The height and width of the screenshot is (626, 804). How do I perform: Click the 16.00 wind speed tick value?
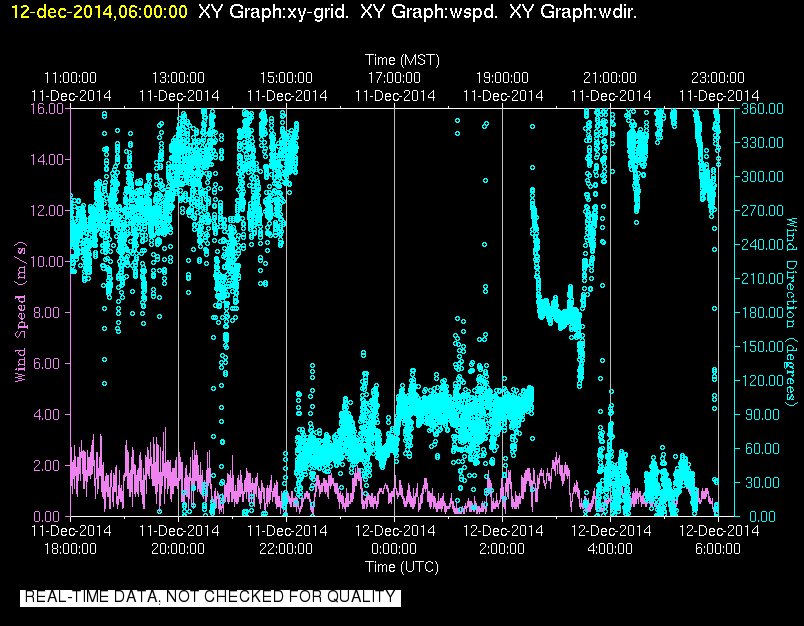[47, 109]
